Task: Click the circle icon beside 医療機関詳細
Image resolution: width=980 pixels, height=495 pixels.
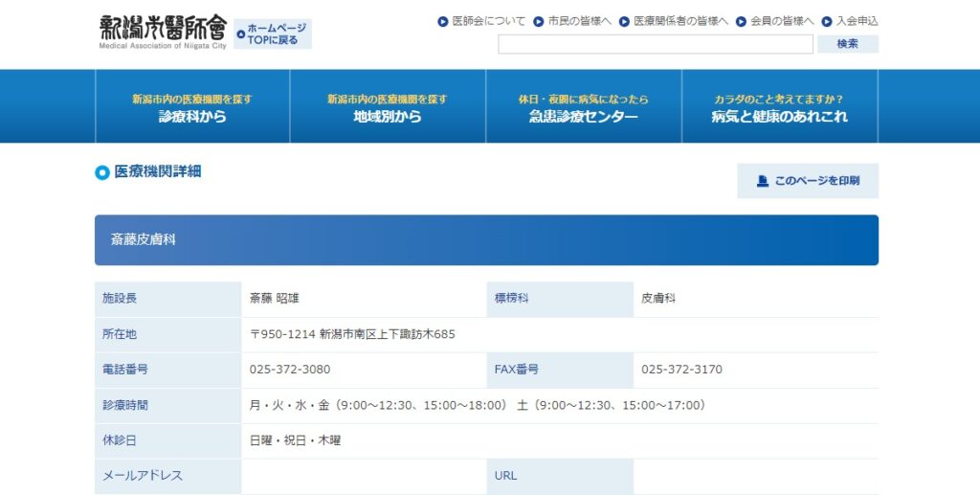Action: pos(102,172)
